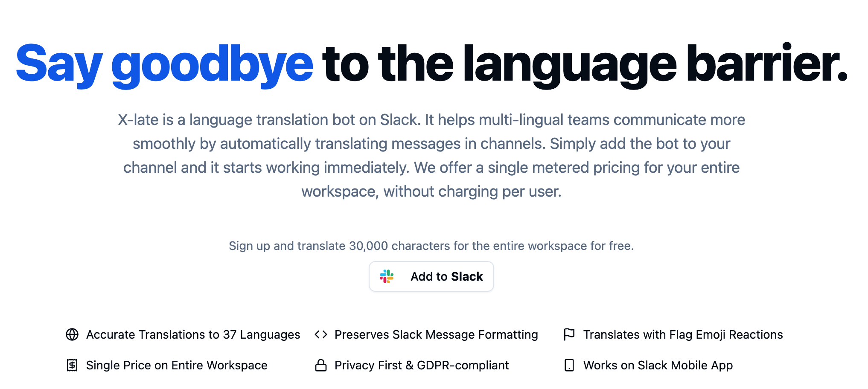Select 'Translates with Flag Emoji Reactions' text
The width and height of the screenshot is (868, 389).
[683, 335]
